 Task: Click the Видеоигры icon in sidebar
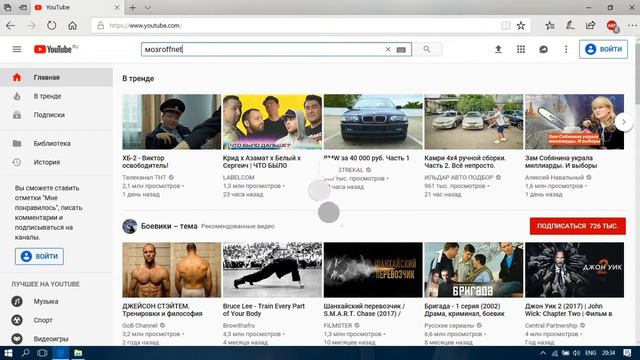click(17, 339)
